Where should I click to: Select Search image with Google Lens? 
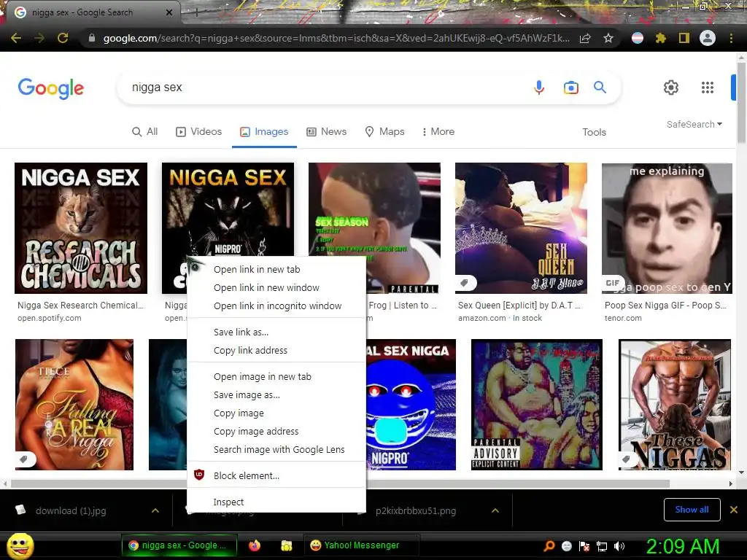click(276, 449)
